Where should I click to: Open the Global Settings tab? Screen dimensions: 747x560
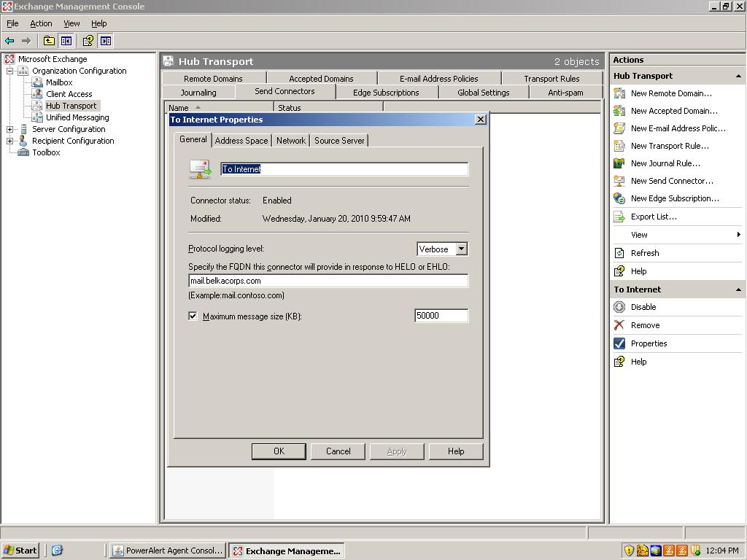point(484,93)
